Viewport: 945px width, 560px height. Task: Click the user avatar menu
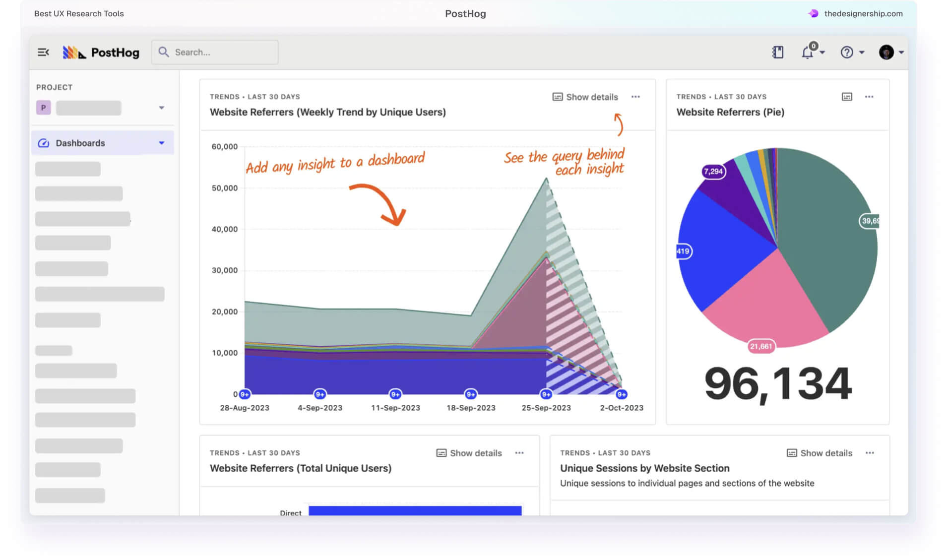[887, 52]
